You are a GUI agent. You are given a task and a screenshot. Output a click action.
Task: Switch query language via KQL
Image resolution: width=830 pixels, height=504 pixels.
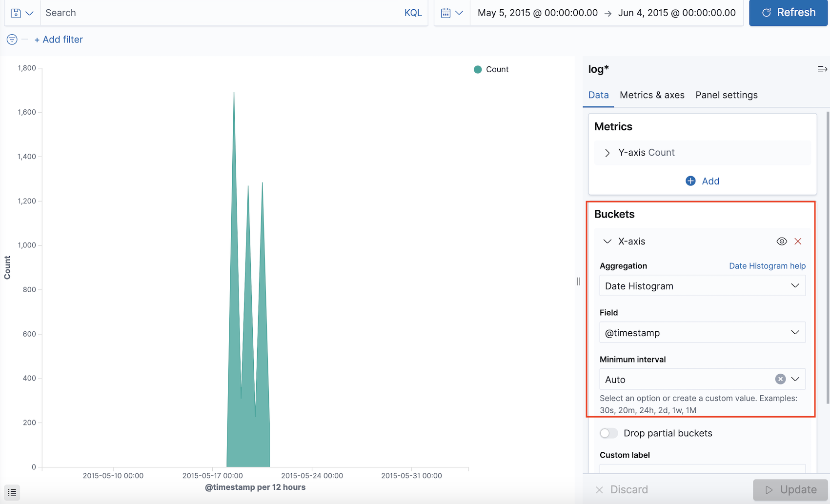point(413,13)
